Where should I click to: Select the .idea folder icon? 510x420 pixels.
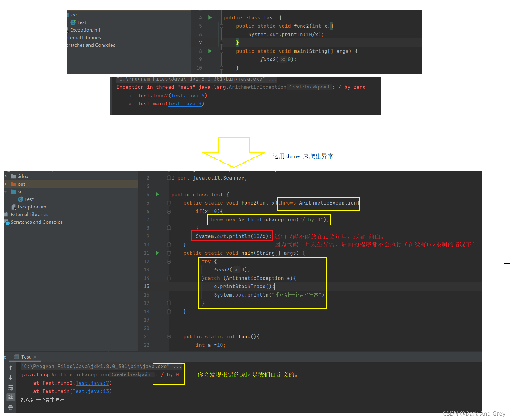(x=13, y=176)
